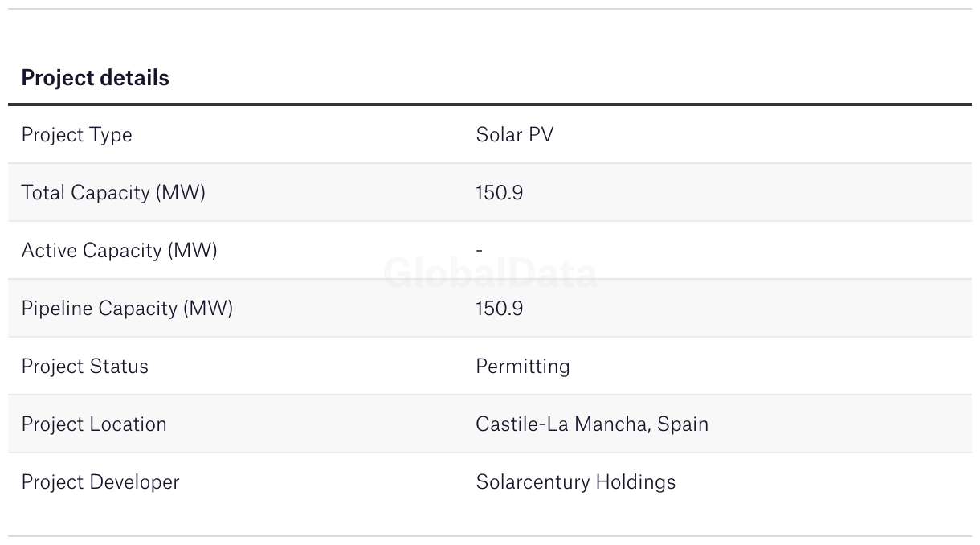Screen dimensions: 980x545
Task: Select the Project Type row label
Action: (76, 135)
